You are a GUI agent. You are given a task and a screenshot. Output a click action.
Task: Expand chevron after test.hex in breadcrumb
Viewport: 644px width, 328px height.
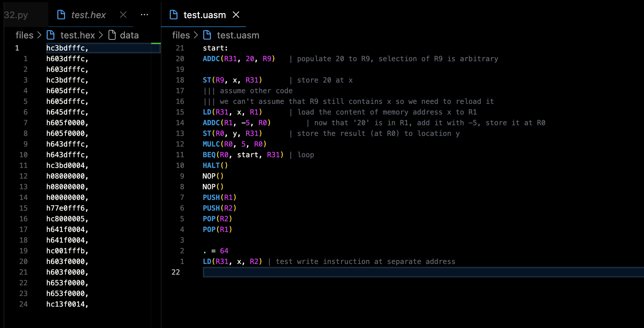coord(101,35)
